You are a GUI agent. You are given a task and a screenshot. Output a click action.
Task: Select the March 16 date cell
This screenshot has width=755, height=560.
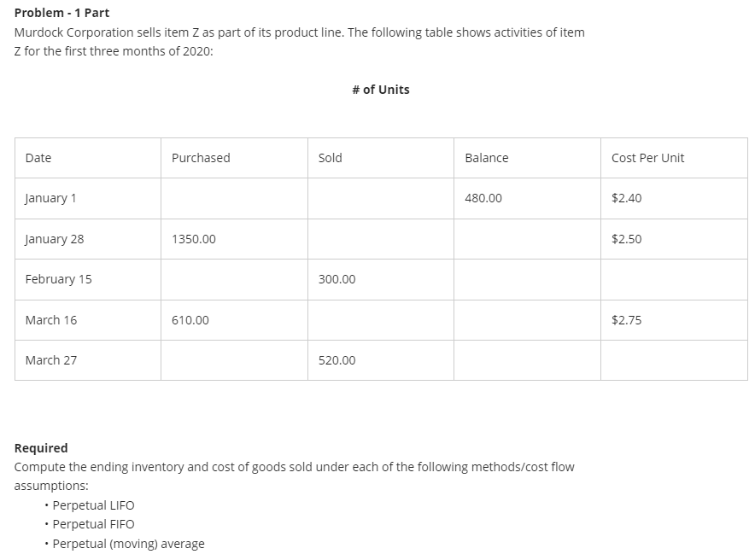[88, 320]
